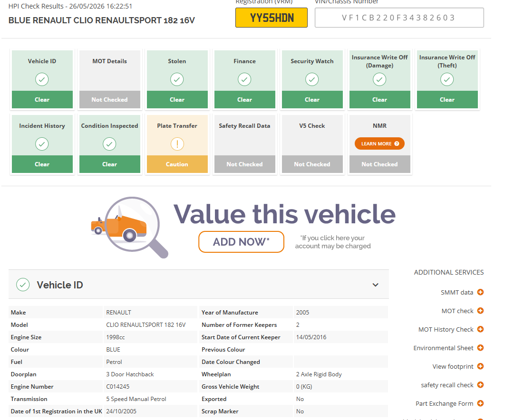Click the Security Watch checkmark icon
Screen dimensions: 514x420
tap(312, 79)
